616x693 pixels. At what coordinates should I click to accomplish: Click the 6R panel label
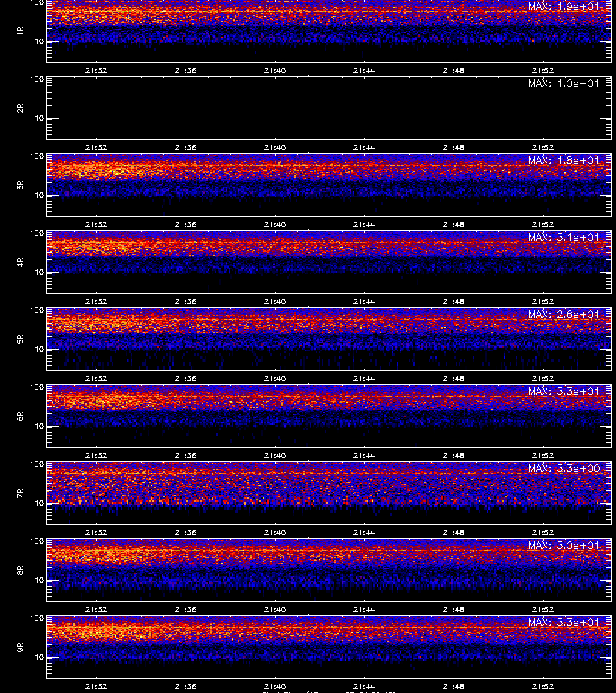(20, 416)
